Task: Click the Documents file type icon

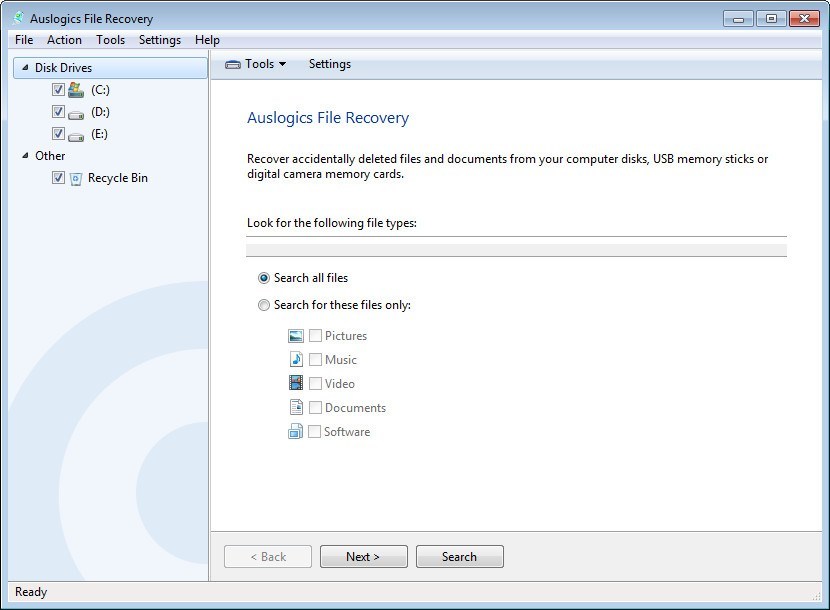Action: coord(295,407)
